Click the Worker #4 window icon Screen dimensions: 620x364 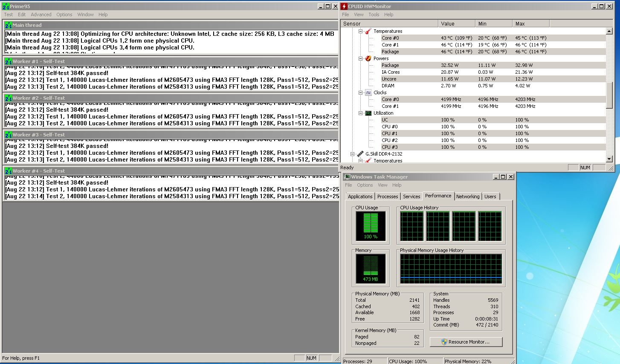(9, 171)
